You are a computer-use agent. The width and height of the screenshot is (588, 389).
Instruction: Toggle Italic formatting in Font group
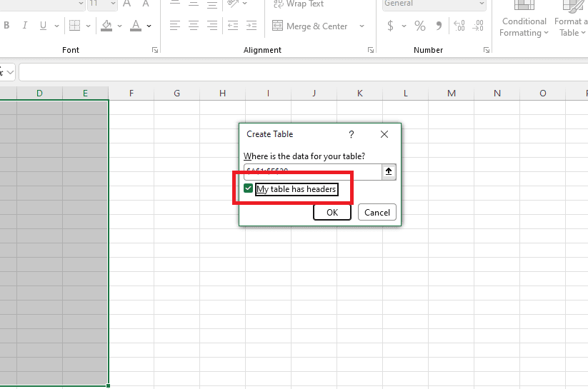(x=24, y=26)
